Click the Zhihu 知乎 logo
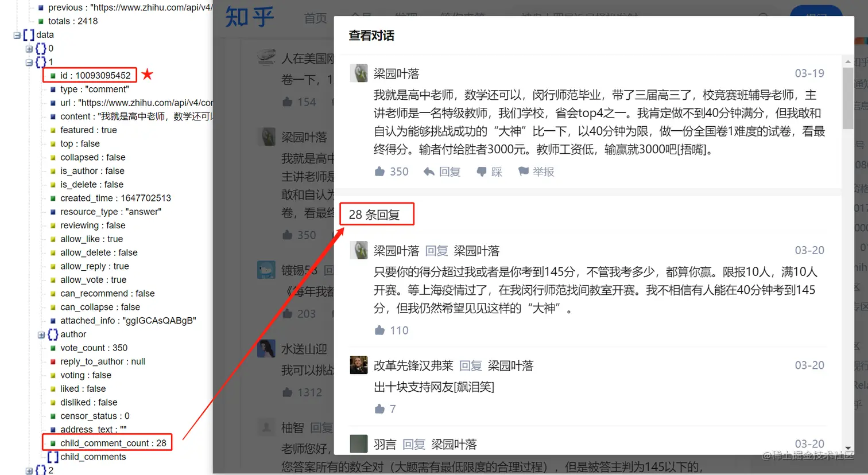 point(250,17)
